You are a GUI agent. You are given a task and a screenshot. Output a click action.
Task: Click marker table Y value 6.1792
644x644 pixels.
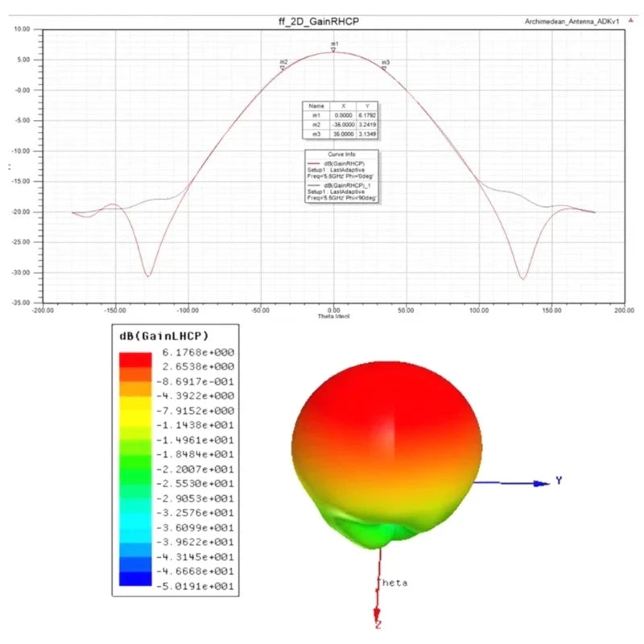click(367, 115)
